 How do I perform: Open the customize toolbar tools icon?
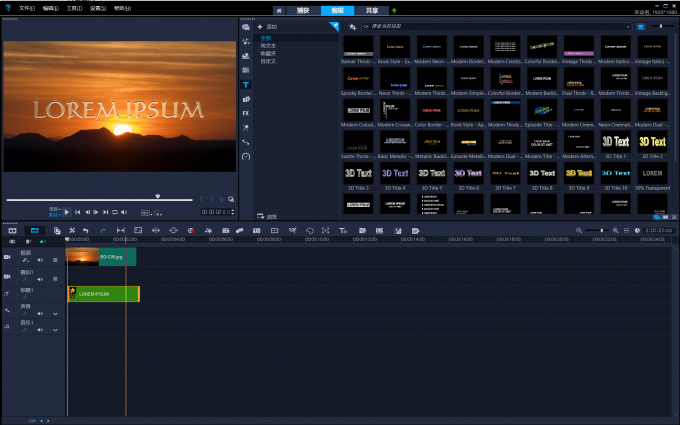click(x=72, y=231)
